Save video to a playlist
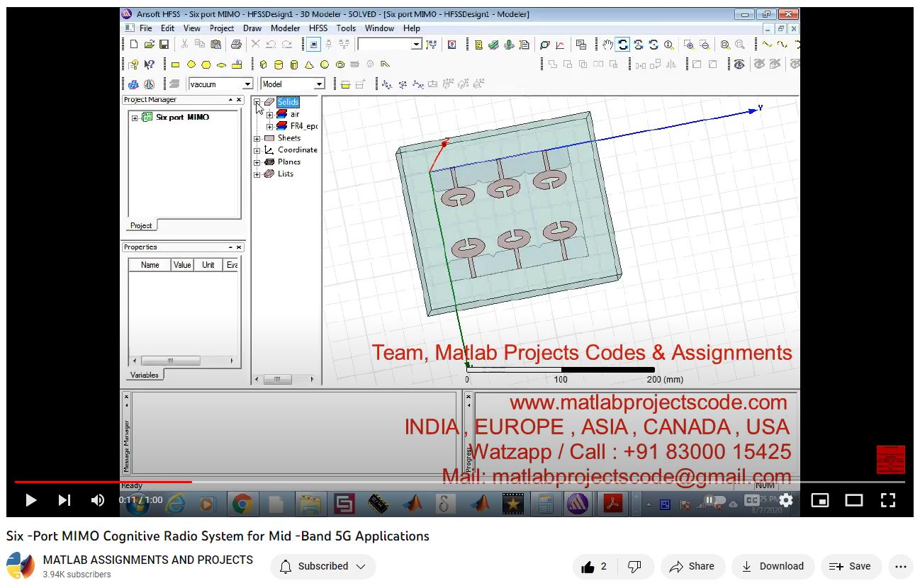This screenshot has width=920, height=588. 850,566
